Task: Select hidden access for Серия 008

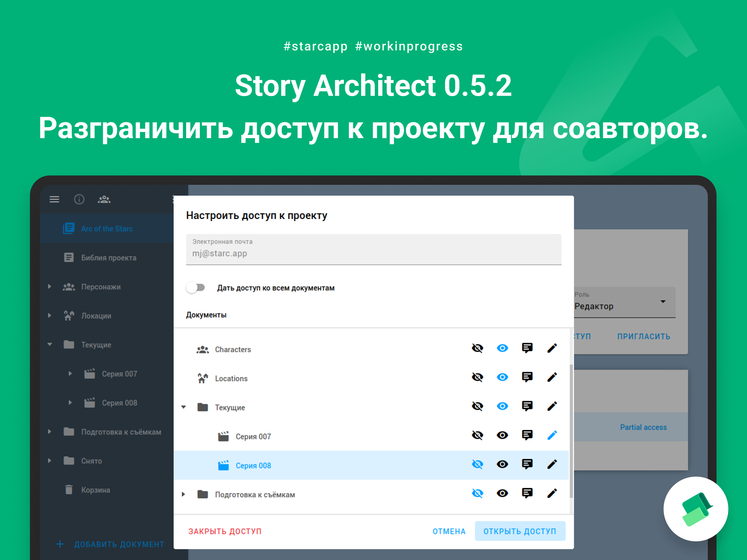Action: click(x=477, y=464)
